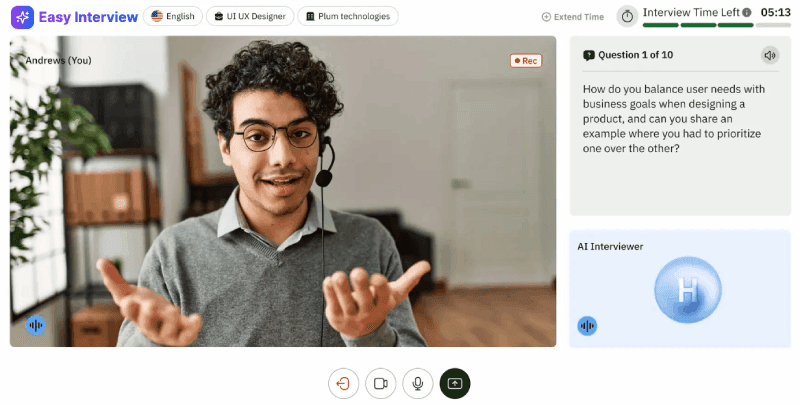Click the Easy Interview title text

click(x=88, y=17)
